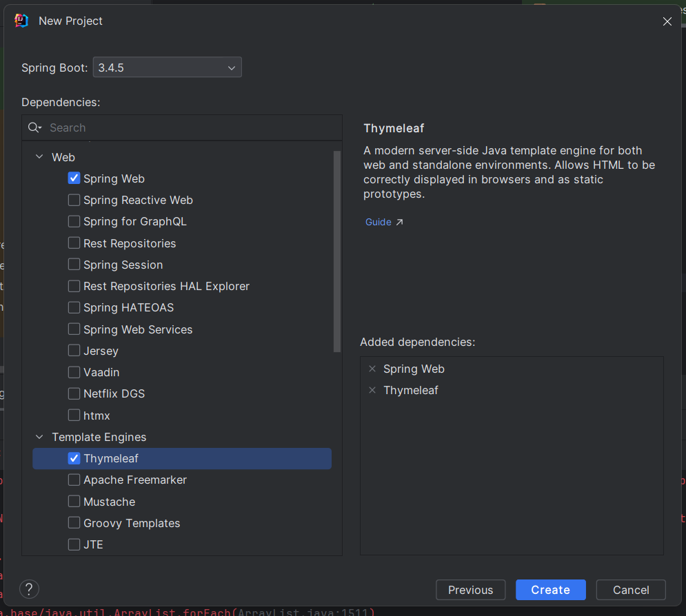This screenshot has width=686, height=616.
Task: Enable Spring Web Services dependency
Action: point(74,329)
